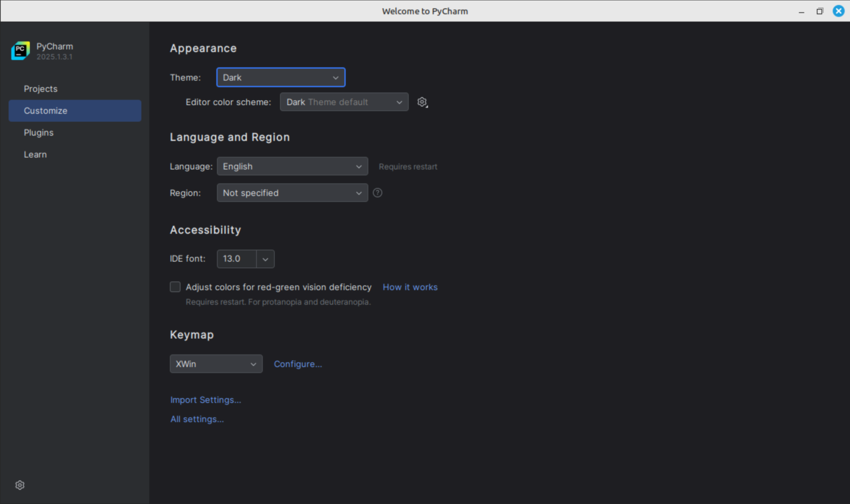Click the settings gear at bottom left

tap(20, 485)
